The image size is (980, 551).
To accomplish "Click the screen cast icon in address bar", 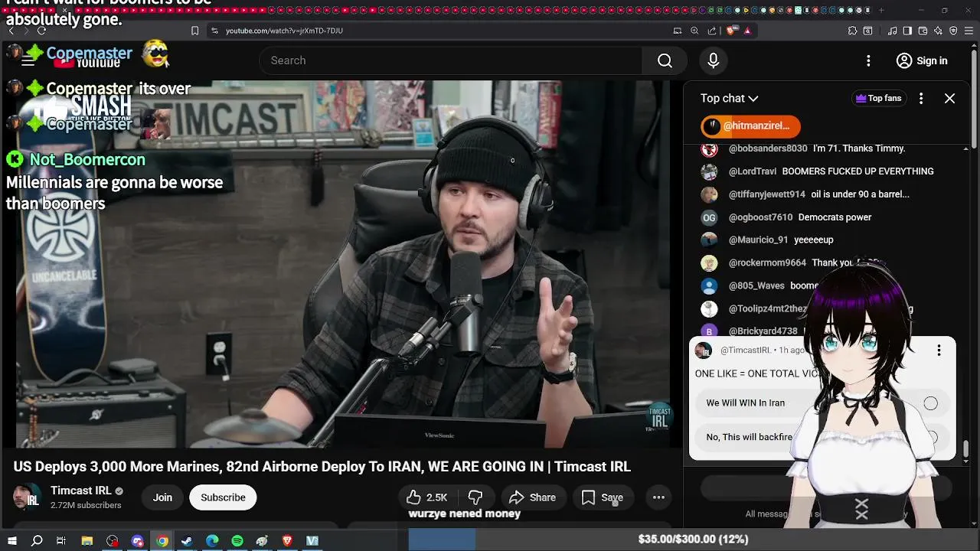I will [x=677, y=31].
